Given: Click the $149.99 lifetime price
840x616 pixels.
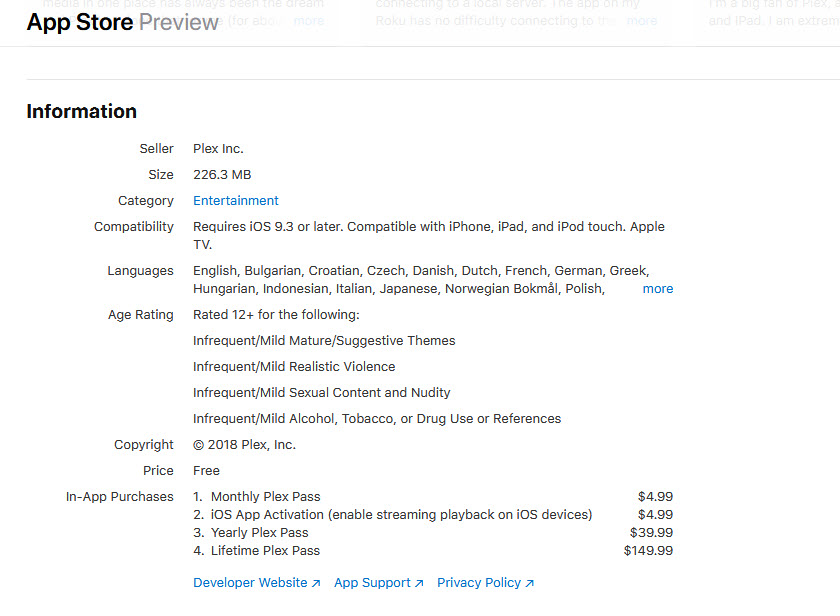Looking at the screenshot, I should (x=648, y=551).
